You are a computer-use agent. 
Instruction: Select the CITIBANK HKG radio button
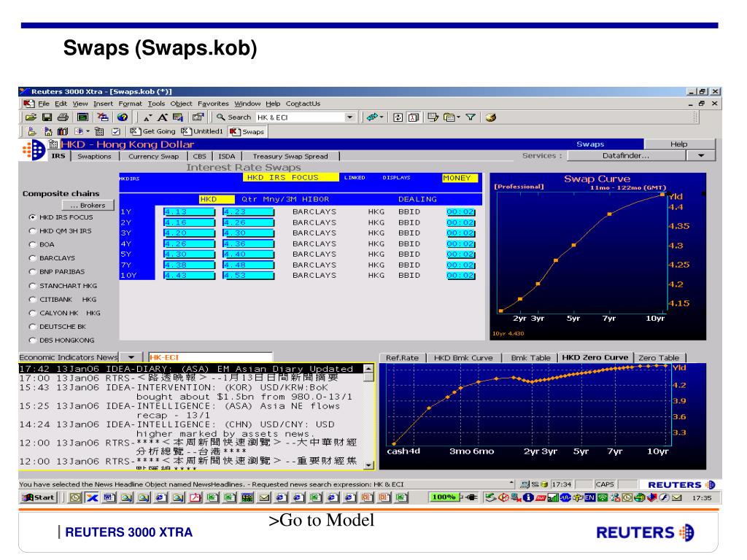(x=32, y=300)
